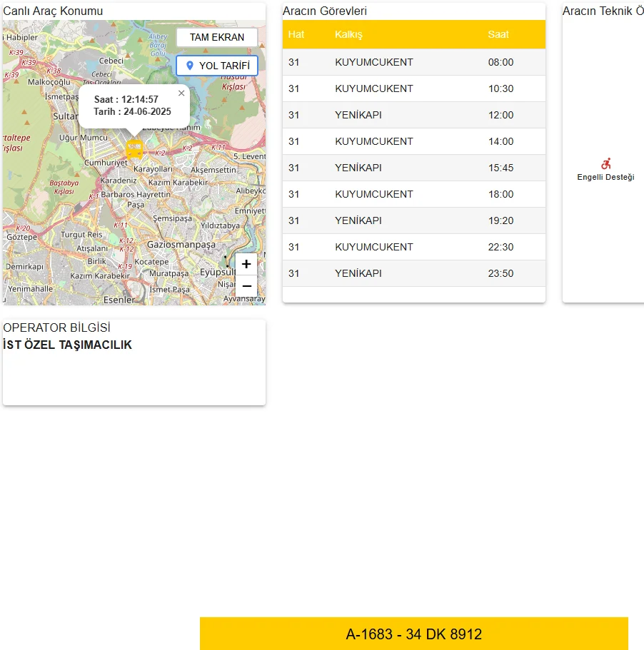Select the 22:30 KUYUMCUKENT trip row
The height and width of the screenshot is (650, 644).
[413, 247]
